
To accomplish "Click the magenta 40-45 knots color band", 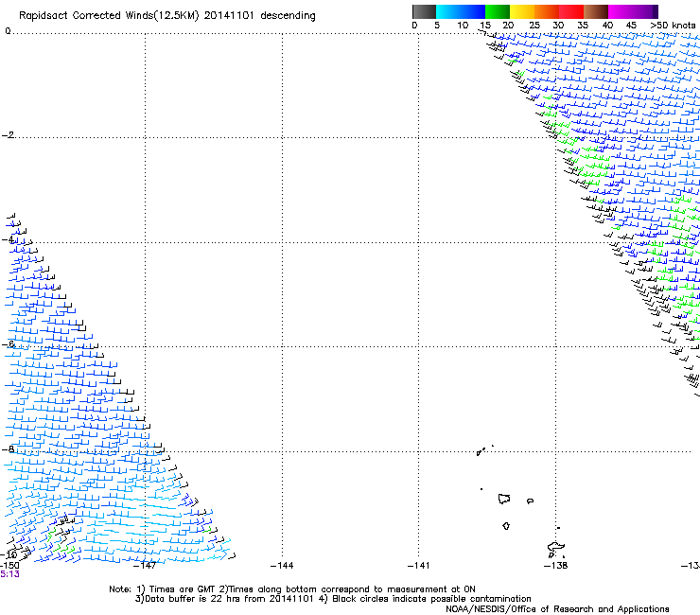I will [x=621, y=11].
